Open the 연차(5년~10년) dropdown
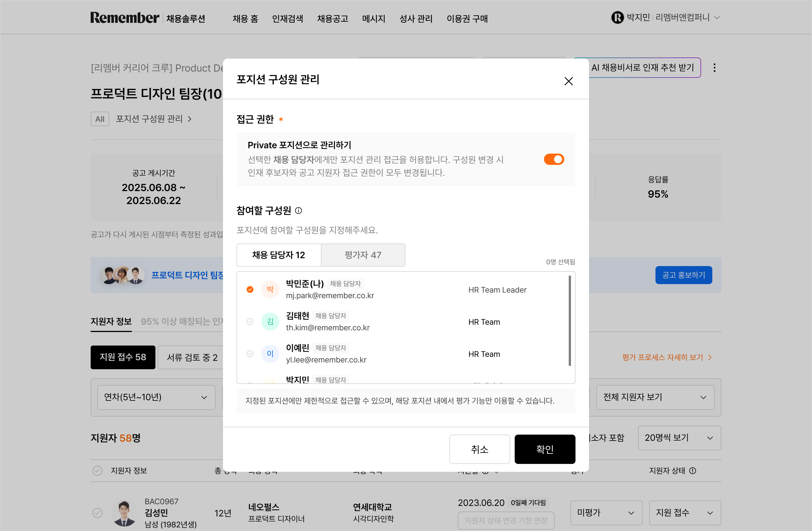Viewport: 812px width, 531px height. tap(156, 397)
